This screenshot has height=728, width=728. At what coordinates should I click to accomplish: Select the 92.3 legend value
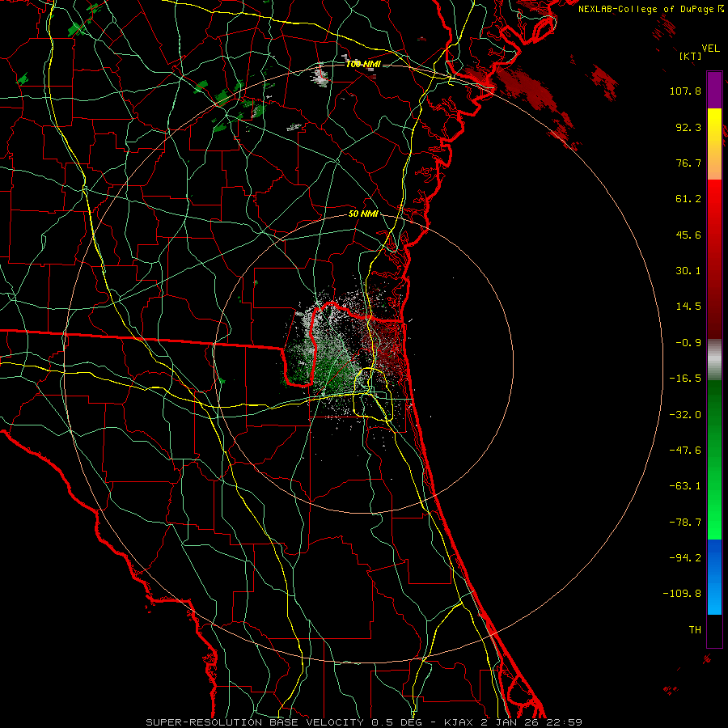[x=688, y=127]
